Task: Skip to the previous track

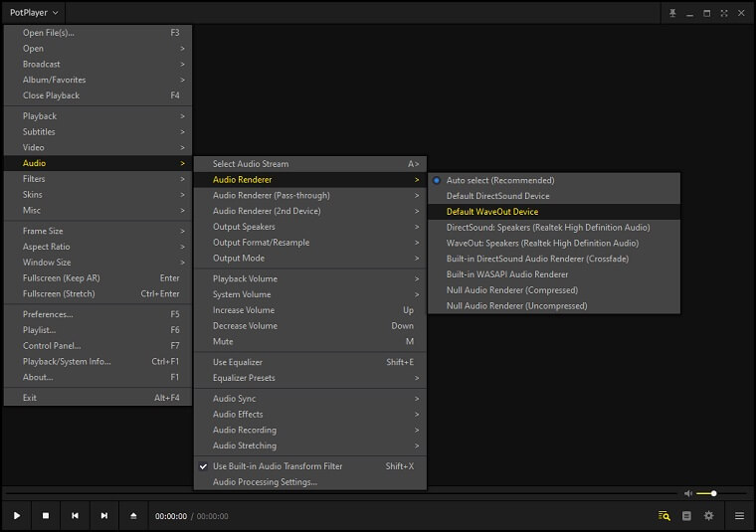Action: 75,516
